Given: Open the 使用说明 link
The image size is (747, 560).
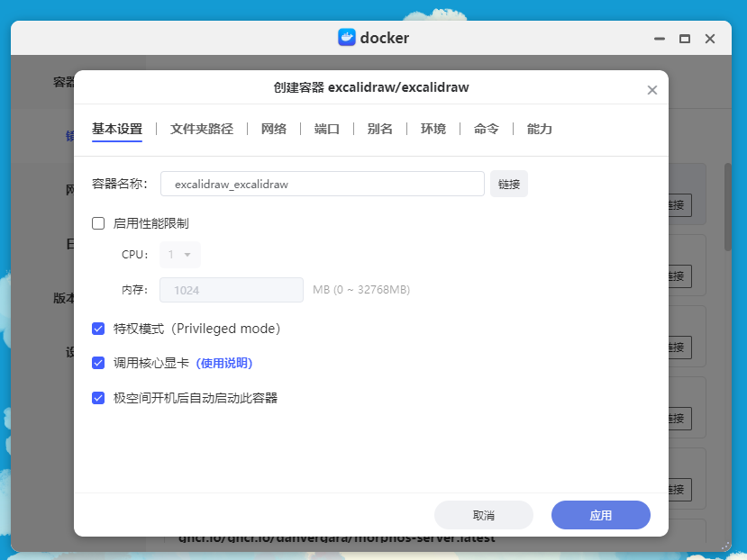Looking at the screenshot, I should [224, 364].
